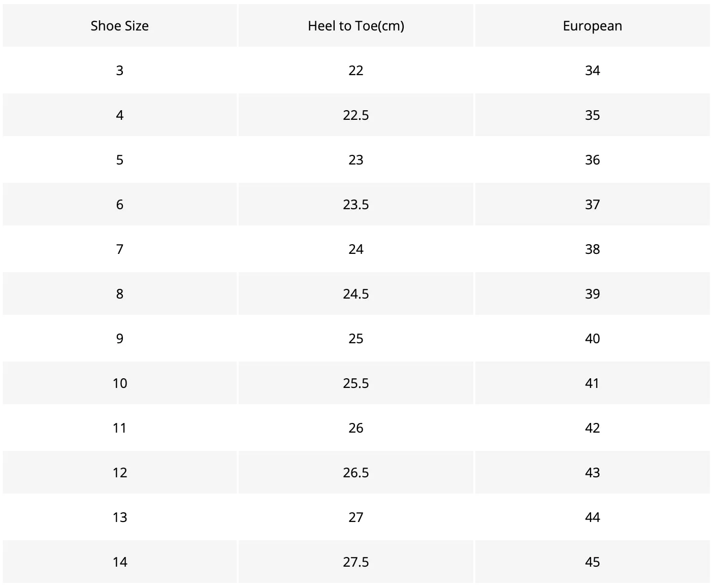The image size is (712, 588).
Task: Click the 24 cm heel to toe value
Action: point(356,249)
